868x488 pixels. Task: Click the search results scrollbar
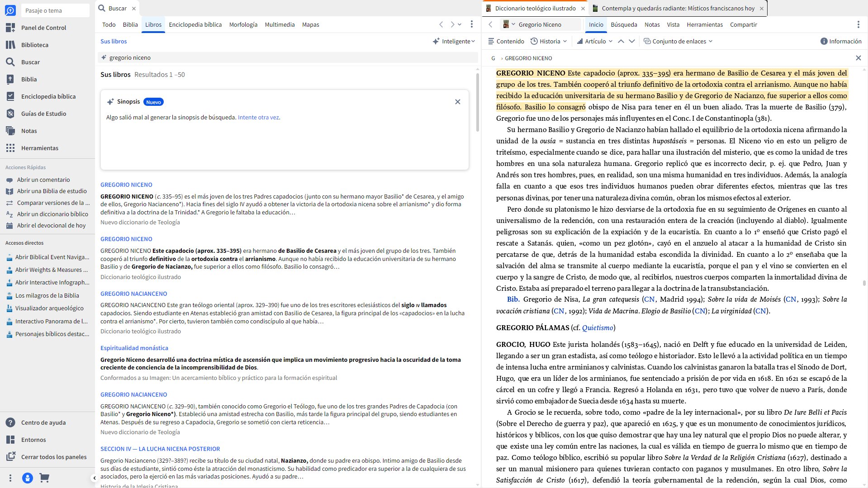(x=478, y=102)
